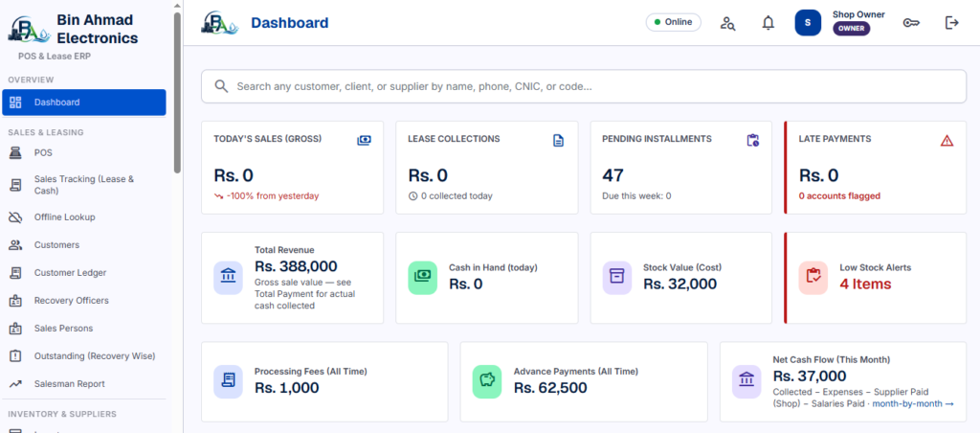Click the Dashboard grid icon in sidebar

point(15,102)
